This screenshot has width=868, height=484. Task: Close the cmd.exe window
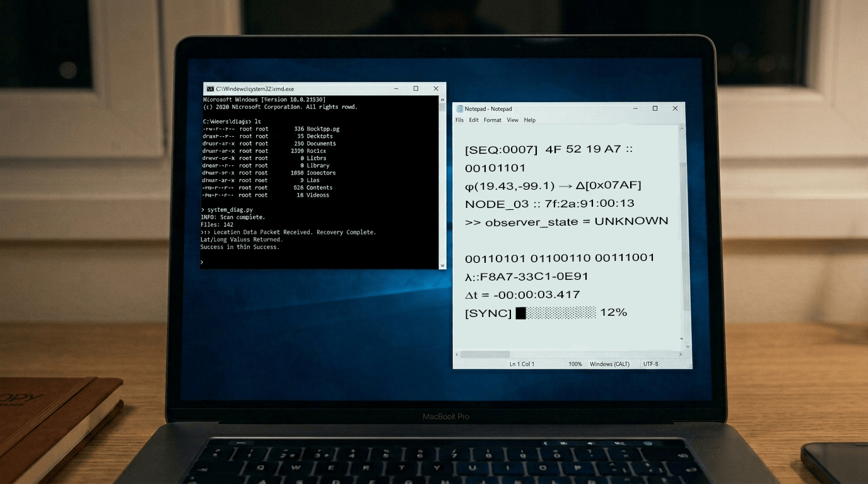point(436,89)
